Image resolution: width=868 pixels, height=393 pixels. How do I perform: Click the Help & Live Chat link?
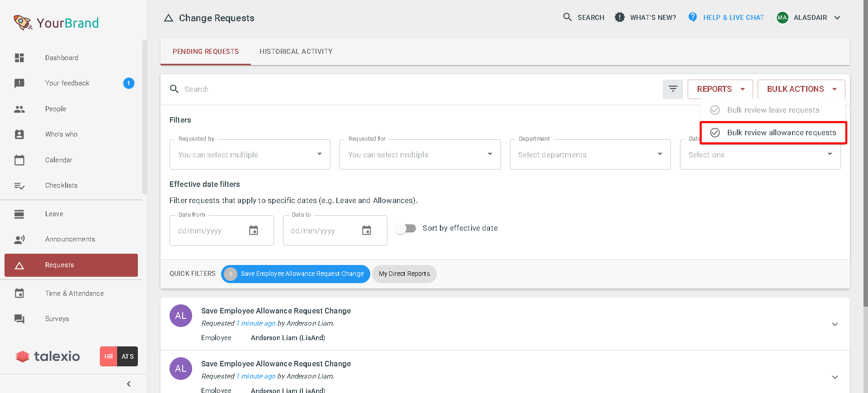tap(733, 18)
